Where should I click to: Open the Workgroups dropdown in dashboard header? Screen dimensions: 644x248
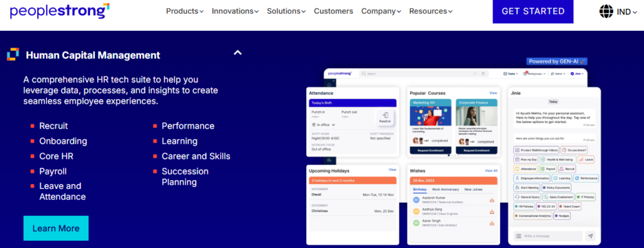[x=535, y=74]
